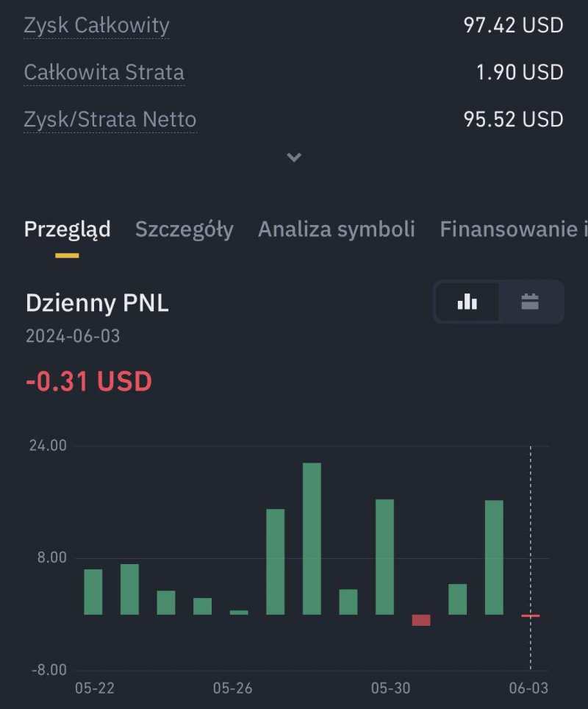This screenshot has width=588, height=709.
Task: Select the red loss bar after 05-30
Action: coord(421,620)
